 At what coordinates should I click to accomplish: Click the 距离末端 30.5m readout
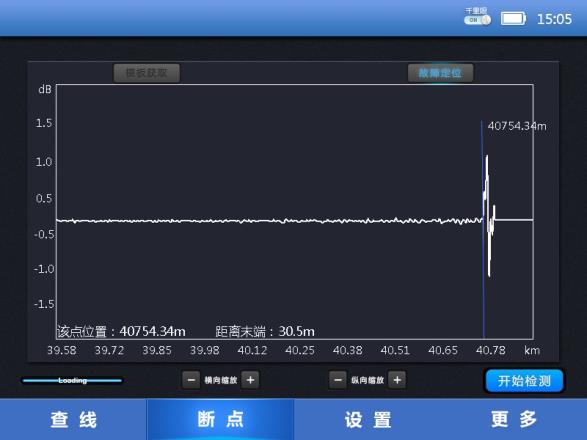coord(265,331)
